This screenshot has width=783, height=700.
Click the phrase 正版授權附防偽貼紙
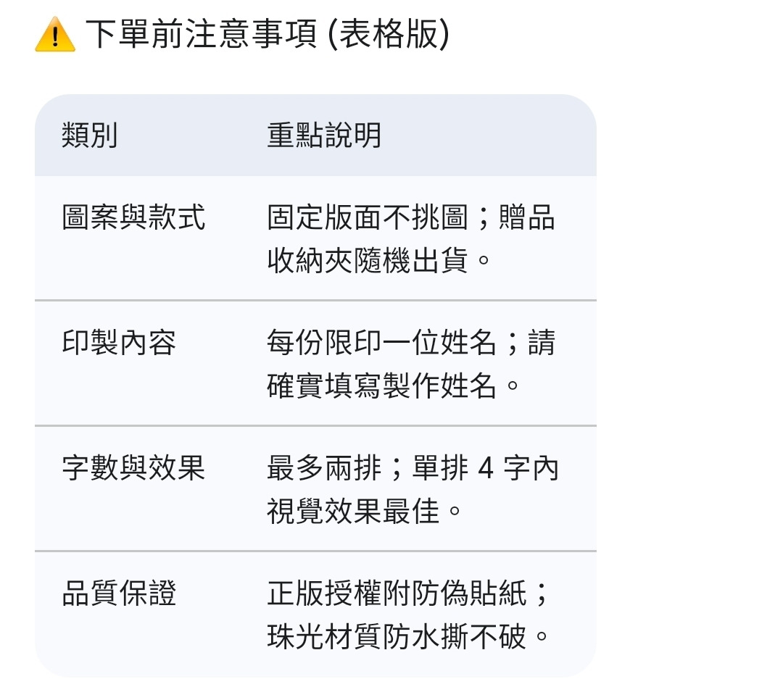click(397, 594)
